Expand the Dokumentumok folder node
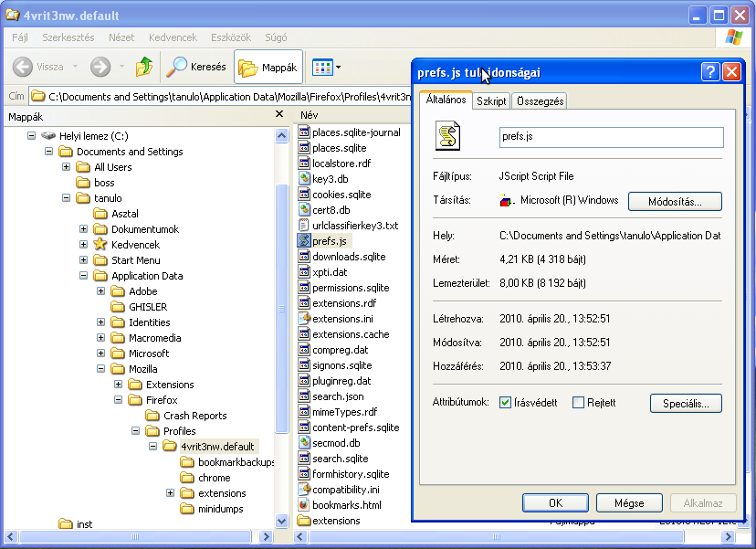This screenshot has width=756, height=549. 84,229
